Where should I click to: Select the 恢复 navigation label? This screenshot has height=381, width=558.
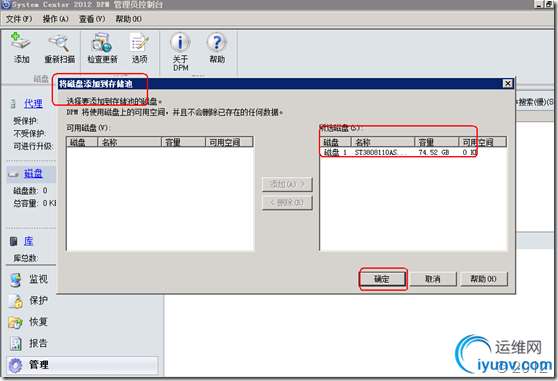[38, 322]
